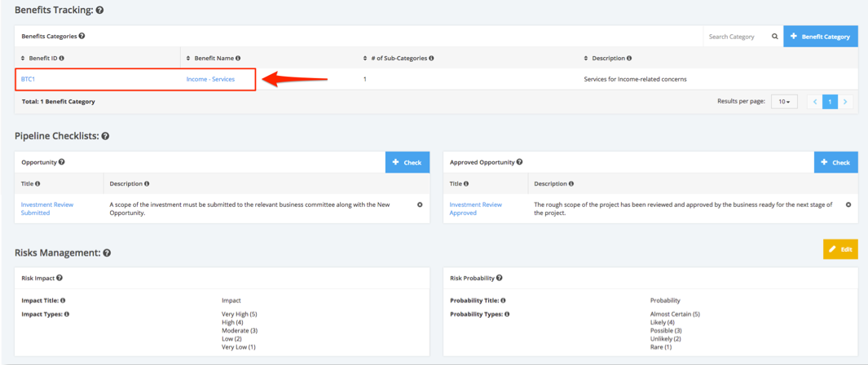The image size is (868, 365).
Task: Add Check to Opportunity checklist
Action: point(408,163)
